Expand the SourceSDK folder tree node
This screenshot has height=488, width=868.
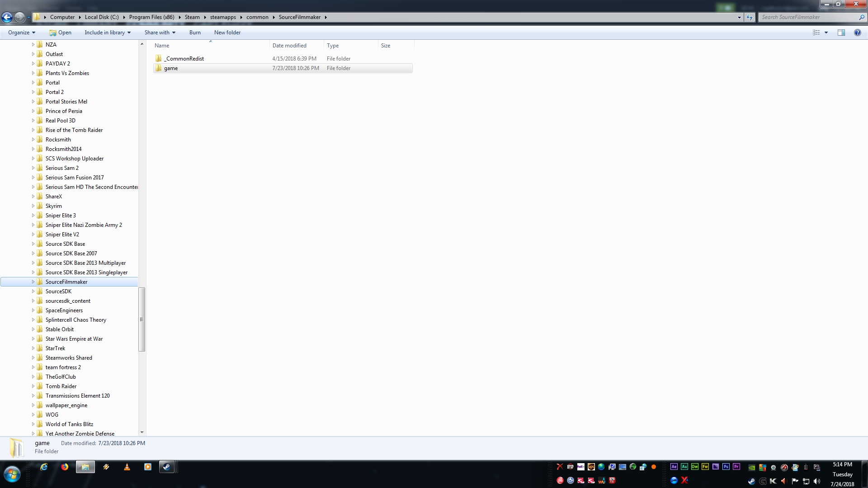pyautogui.click(x=33, y=291)
